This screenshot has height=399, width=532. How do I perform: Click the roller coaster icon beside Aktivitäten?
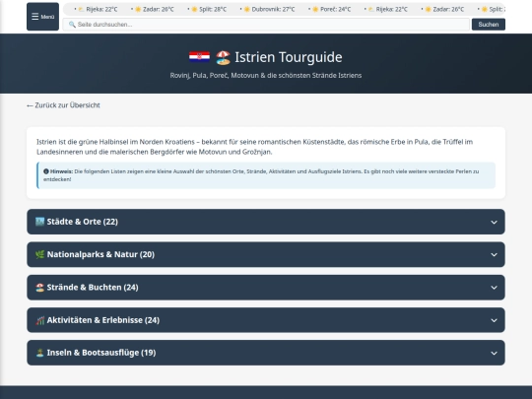click(40, 320)
